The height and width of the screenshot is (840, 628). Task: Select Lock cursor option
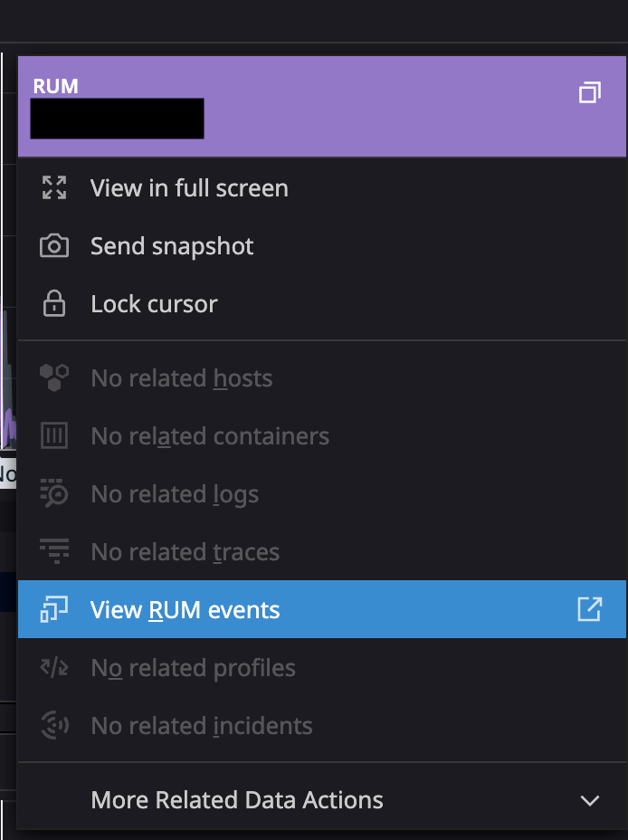point(154,304)
